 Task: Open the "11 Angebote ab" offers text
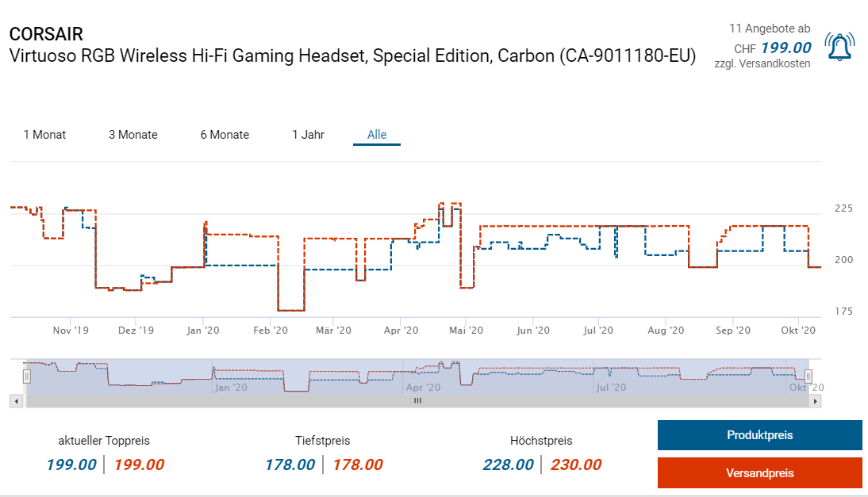click(x=770, y=29)
